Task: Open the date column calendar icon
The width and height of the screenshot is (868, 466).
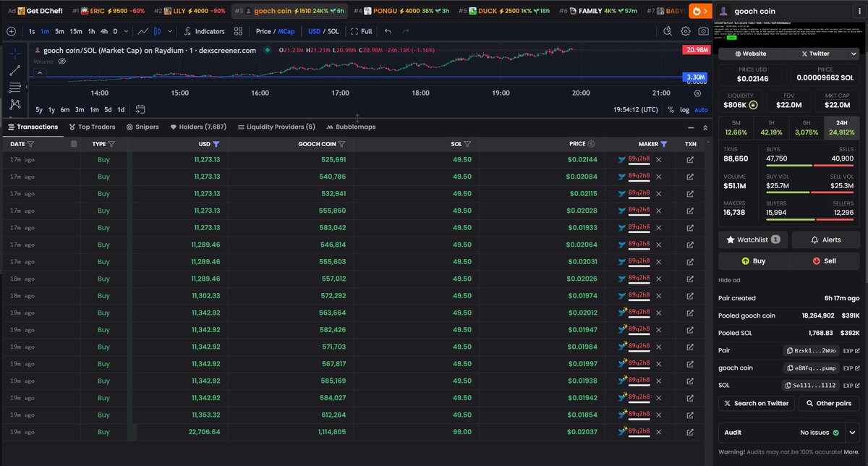Action: [x=74, y=144]
